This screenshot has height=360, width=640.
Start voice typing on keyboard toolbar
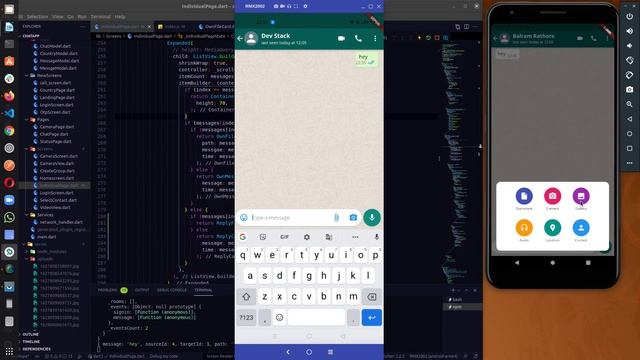coord(376,237)
